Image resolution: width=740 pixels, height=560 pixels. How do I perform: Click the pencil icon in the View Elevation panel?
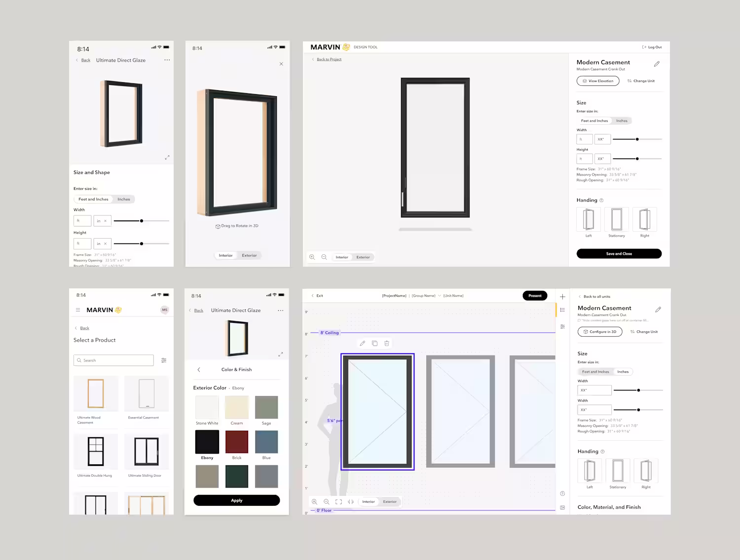(x=657, y=64)
